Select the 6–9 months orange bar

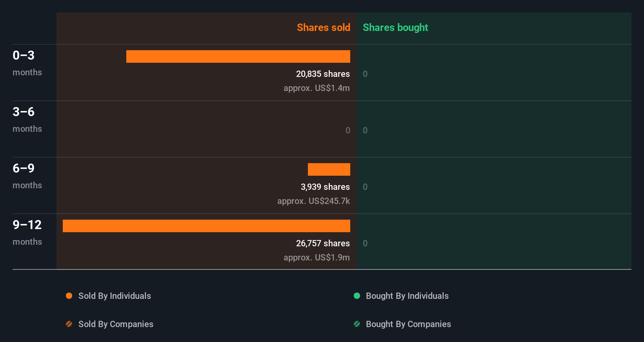[x=329, y=169]
